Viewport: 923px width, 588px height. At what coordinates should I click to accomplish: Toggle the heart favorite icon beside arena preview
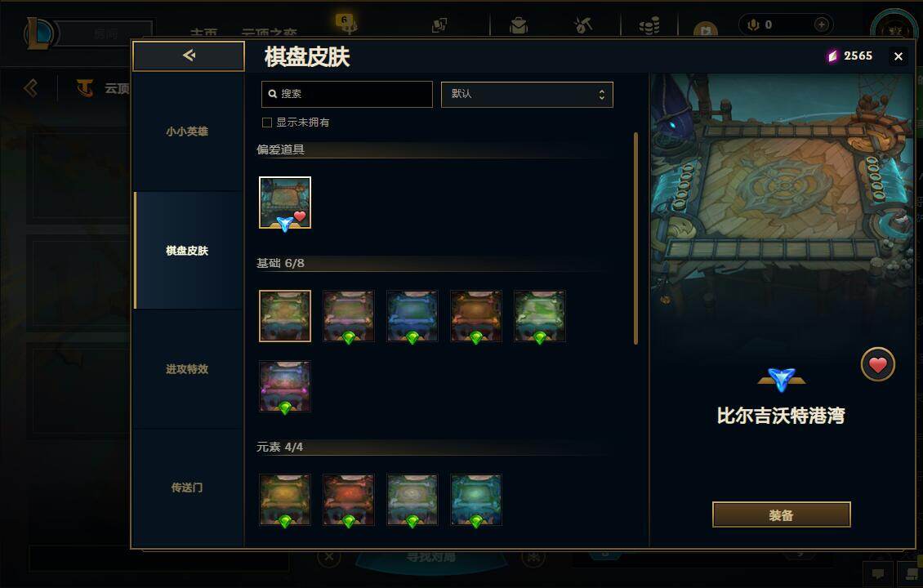[x=878, y=365]
